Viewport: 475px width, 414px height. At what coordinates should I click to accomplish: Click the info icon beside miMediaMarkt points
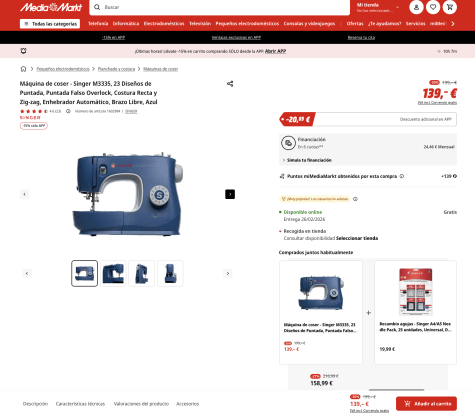(402, 176)
